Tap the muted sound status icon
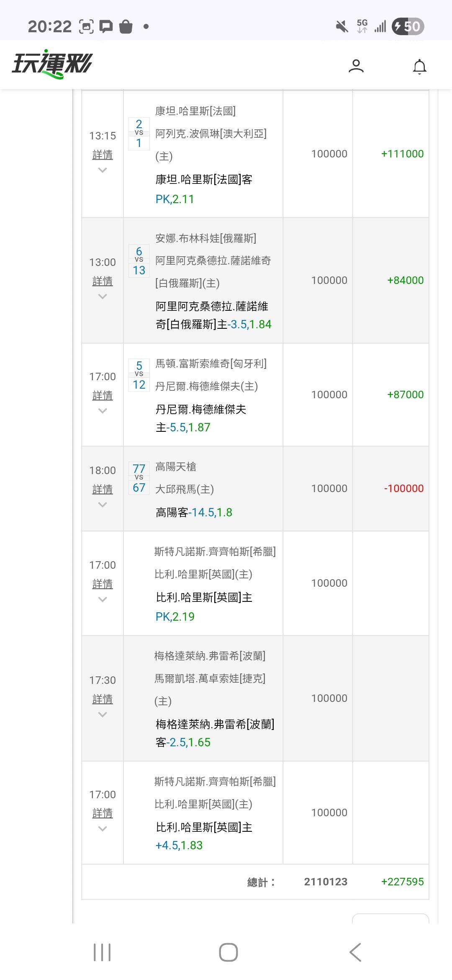The height and width of the screenshot is (980, 452). (x=342, y=27)
